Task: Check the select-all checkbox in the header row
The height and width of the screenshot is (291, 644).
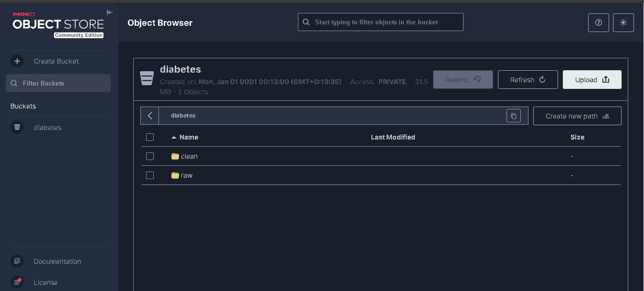Action: click(x=150, y=137)
